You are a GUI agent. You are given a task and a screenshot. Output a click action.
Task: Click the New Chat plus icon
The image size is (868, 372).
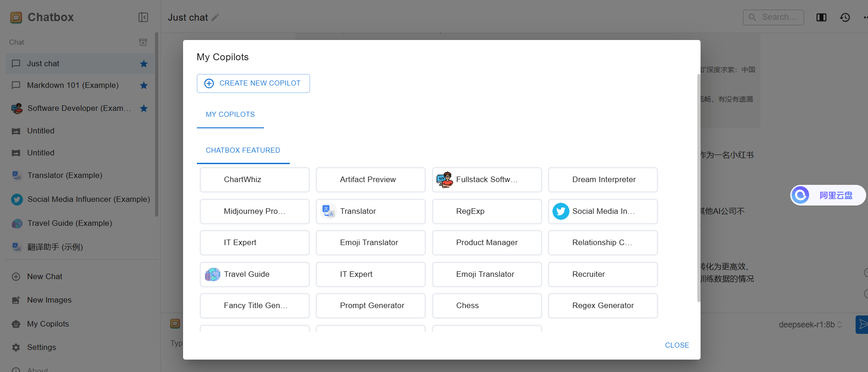pyautogui.click(x=16, y=277)
